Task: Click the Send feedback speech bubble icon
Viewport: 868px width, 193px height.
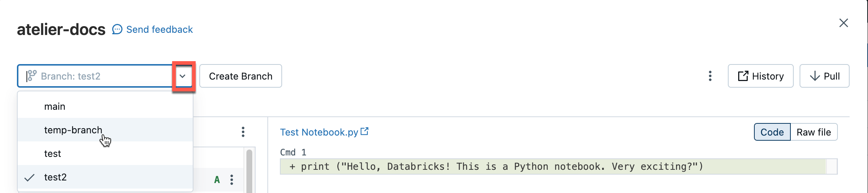Action: tap(117, 29)
